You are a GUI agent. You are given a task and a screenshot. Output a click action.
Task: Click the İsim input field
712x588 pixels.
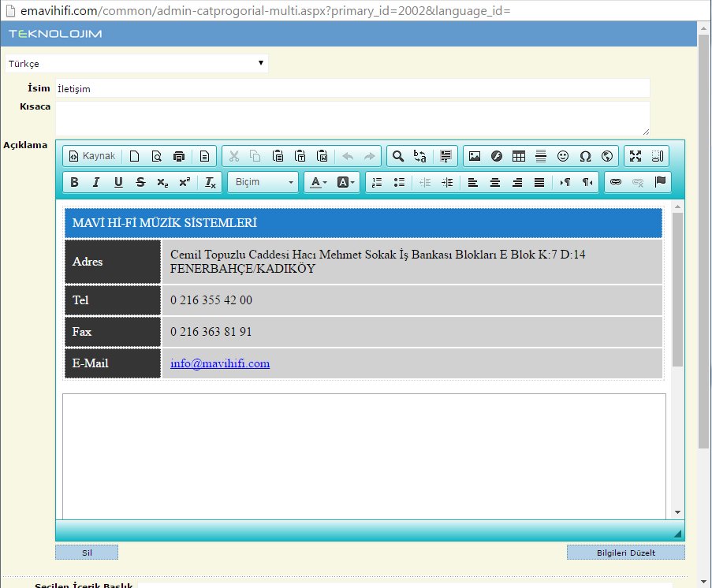[352, 88]
